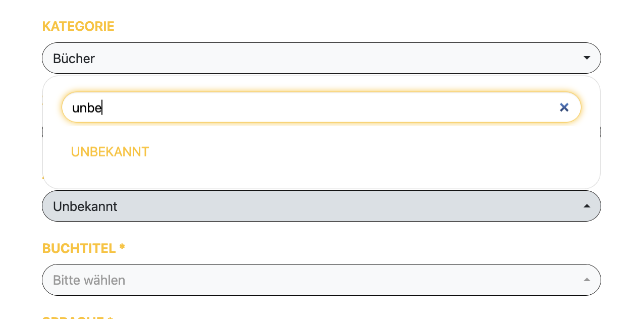This screenshot has width=644, height=319.
Task: Click the empty results area right of UNBEKANNT
Action: [x=373, y=152]
